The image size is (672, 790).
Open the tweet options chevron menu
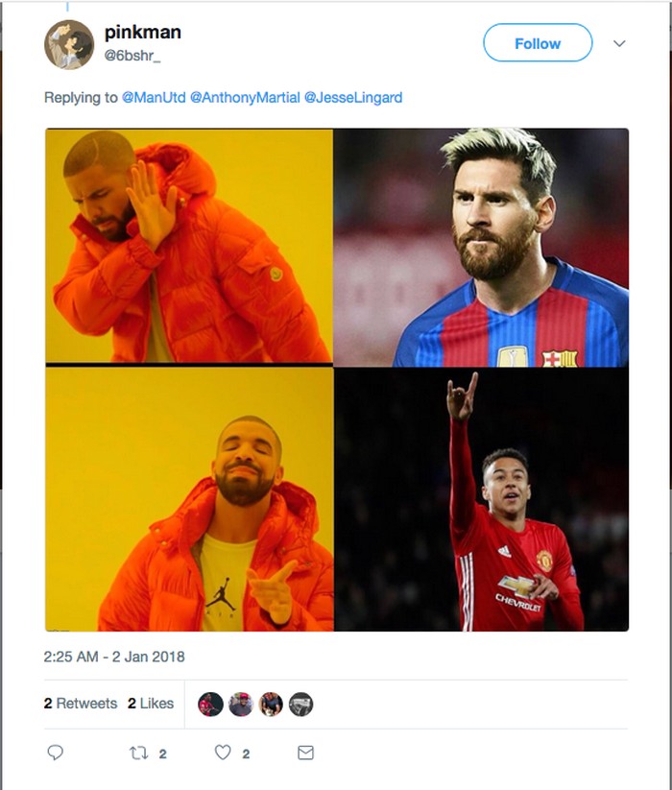[x=617, y=43]
